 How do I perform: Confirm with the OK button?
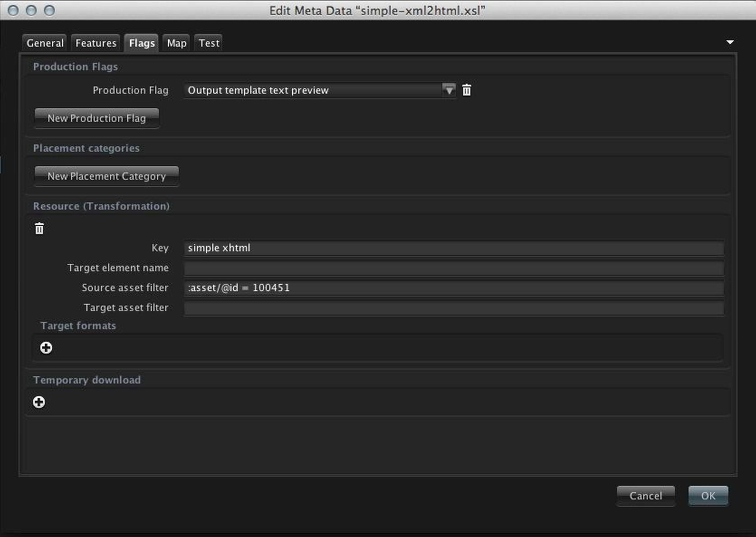(x=708, y=496)
